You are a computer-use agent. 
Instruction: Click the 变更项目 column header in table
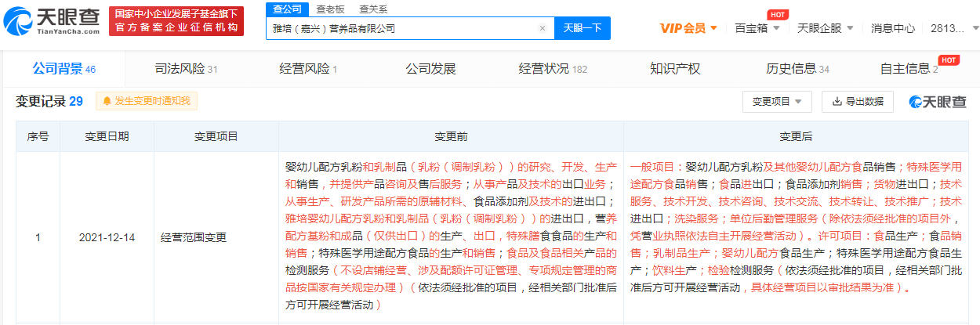(216, 136)
